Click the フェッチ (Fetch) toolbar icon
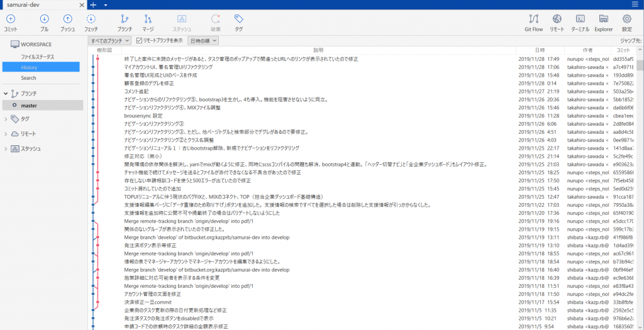 [91, 22]
